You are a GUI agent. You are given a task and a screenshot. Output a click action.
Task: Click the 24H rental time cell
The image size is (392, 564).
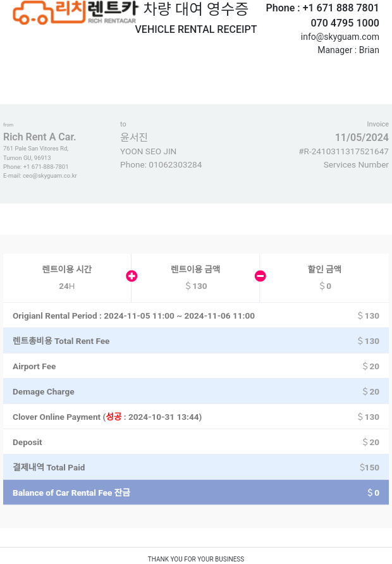(x=67, y=278)
